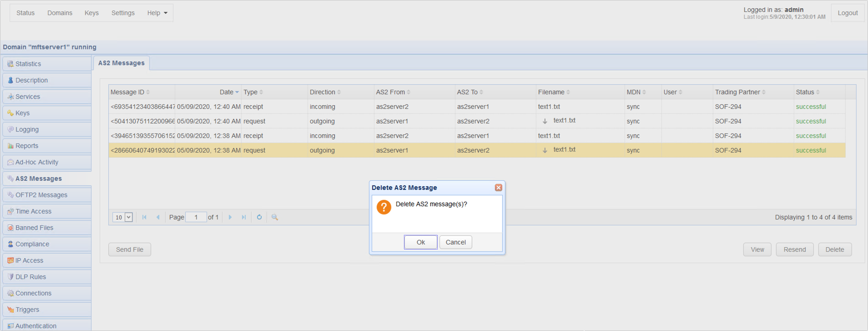Click the Compliance sidebar icon
868x331 pixels.
coord(10,244)
